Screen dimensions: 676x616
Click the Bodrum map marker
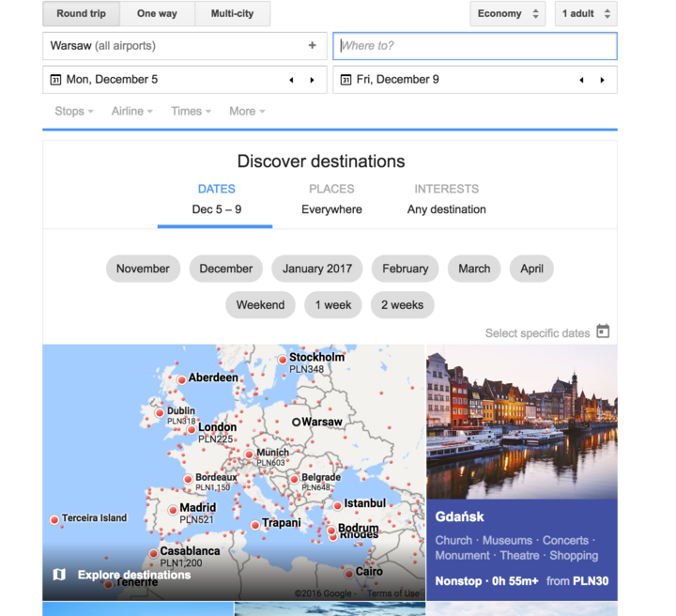pos(331,531)
